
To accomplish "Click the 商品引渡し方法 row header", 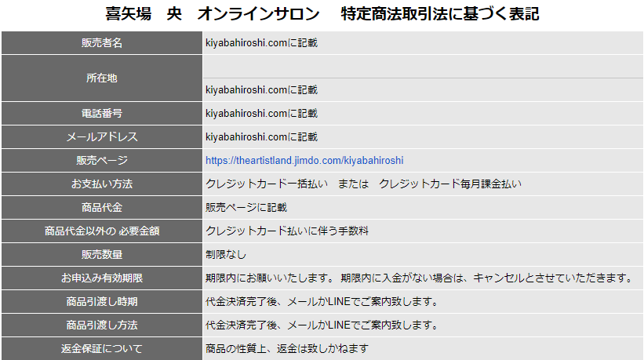I will [x=102, y=325].
